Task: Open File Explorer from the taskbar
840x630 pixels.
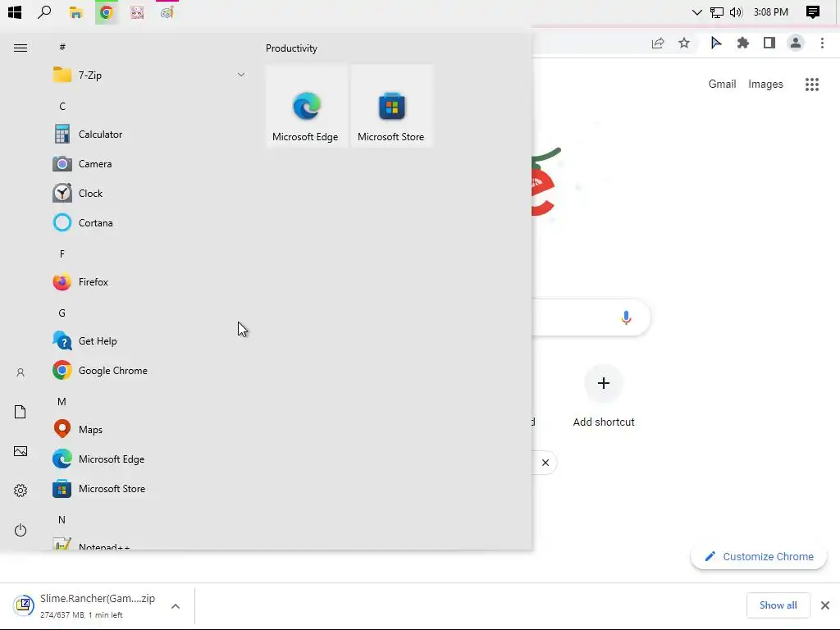Action: [76, 11]
